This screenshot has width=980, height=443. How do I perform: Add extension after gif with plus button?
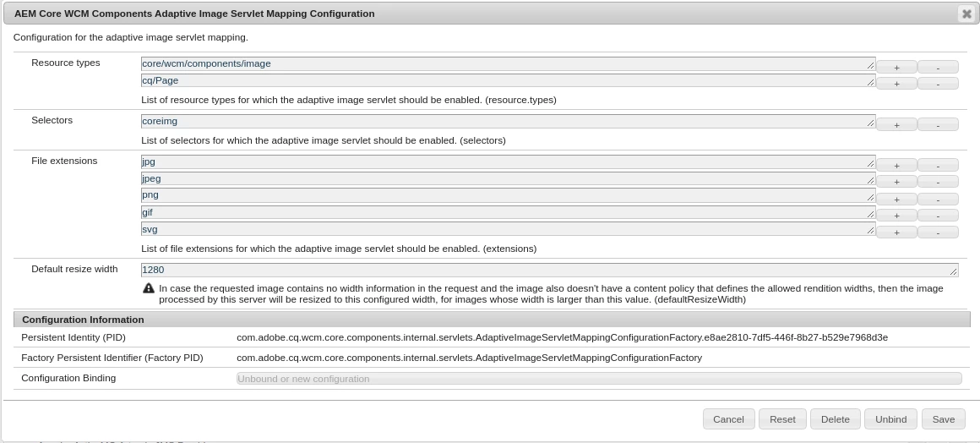coord(896,216)
